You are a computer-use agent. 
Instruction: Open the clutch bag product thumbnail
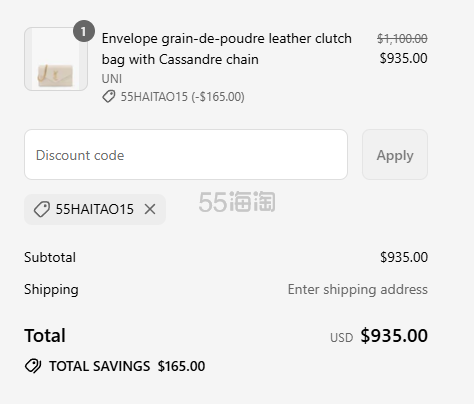pyautogui.click(x=56, y=59)
